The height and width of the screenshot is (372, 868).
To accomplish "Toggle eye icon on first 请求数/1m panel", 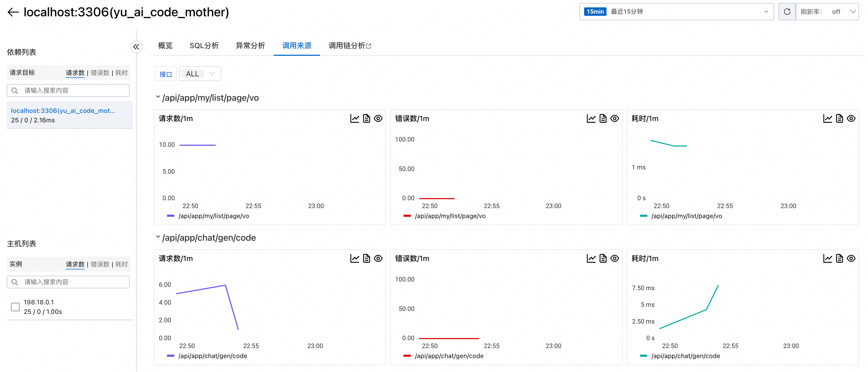I will coord(378,118).
